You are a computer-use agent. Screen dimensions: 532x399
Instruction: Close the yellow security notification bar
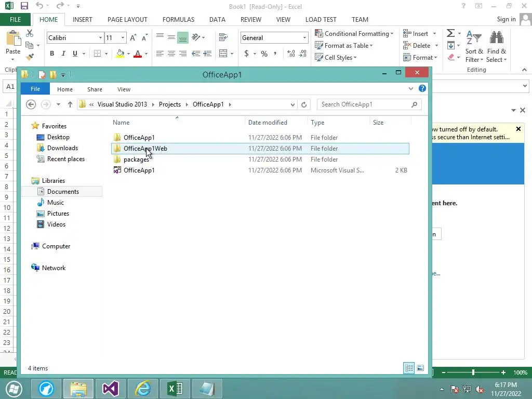(518, 129)
